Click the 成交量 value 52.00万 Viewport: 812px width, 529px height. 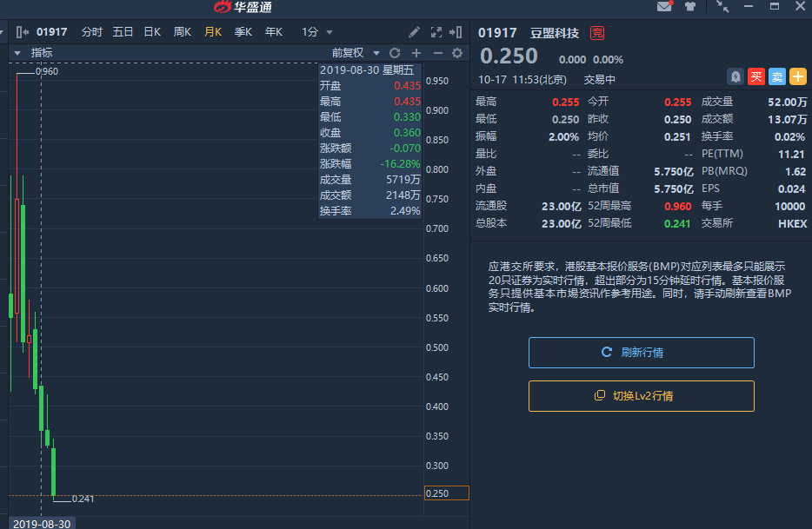pyautogui.click(x=787, y=102)
